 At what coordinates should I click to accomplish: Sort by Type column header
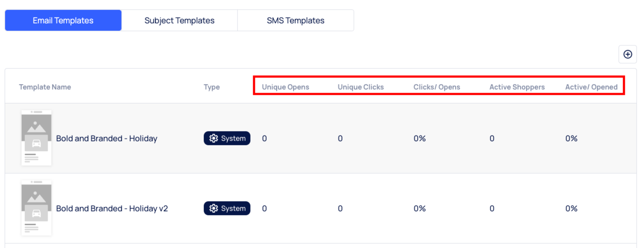coord(212,87)
